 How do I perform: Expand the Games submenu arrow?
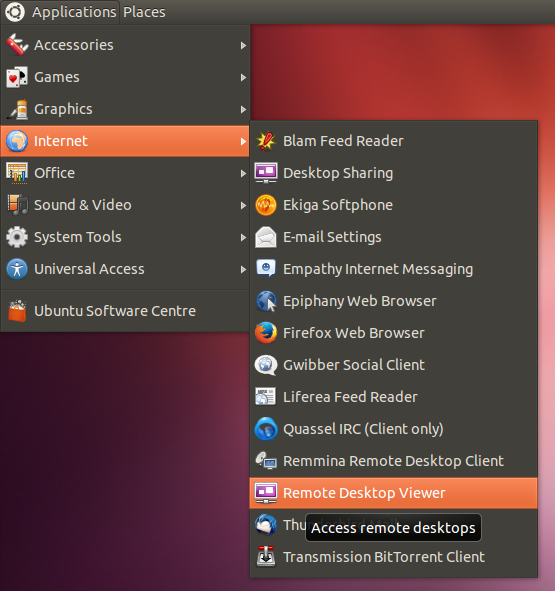coord(243,77)
